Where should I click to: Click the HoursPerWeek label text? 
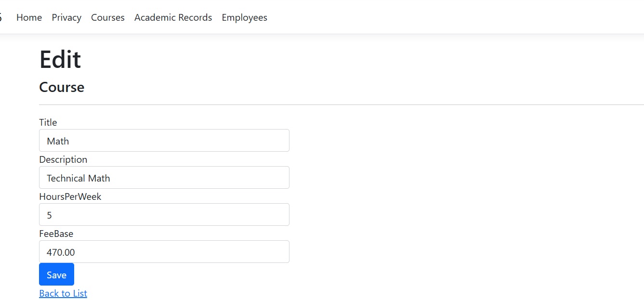click(70, 196)
